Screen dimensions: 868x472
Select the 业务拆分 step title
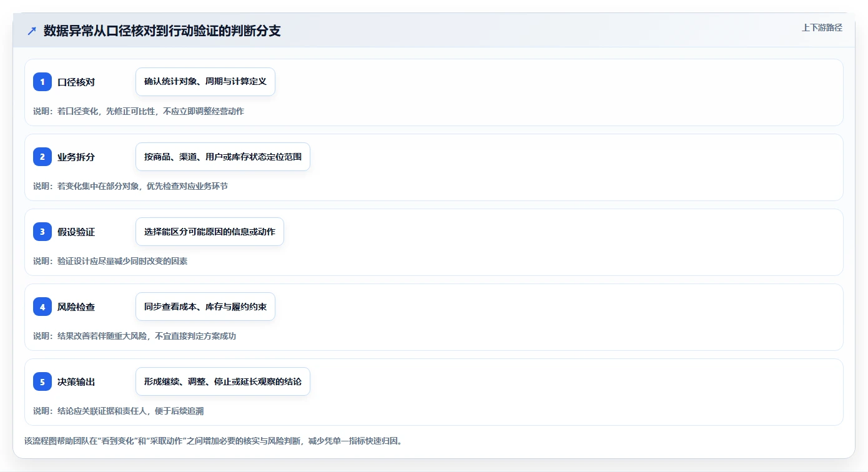click(76, 157)
